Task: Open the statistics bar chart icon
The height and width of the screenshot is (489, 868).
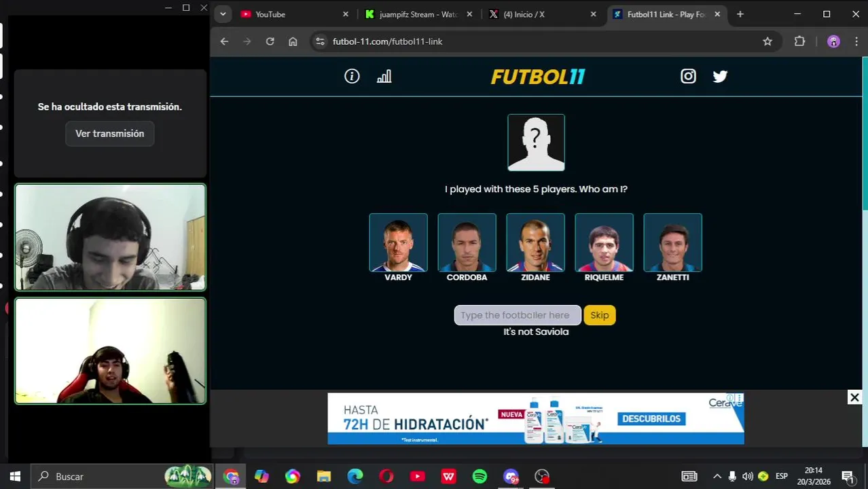Action: (384, 77)
